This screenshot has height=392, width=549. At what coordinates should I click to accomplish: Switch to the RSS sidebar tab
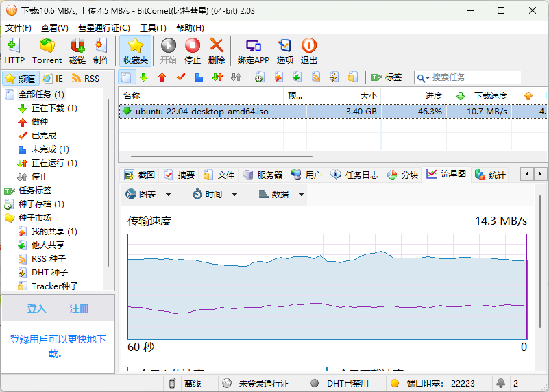86,78
